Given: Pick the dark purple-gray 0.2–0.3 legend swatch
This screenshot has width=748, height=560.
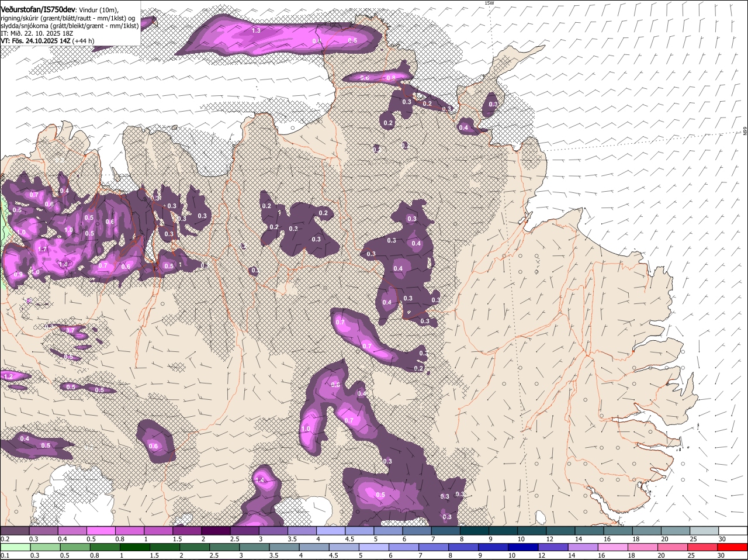Looking at the screenshot, I should (15, 531).
